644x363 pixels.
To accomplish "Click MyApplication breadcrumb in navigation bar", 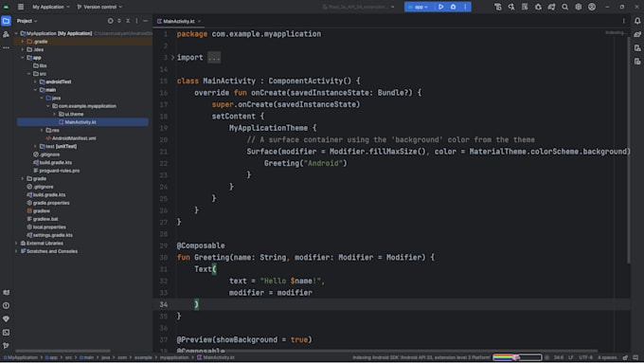I will [21, 357].
